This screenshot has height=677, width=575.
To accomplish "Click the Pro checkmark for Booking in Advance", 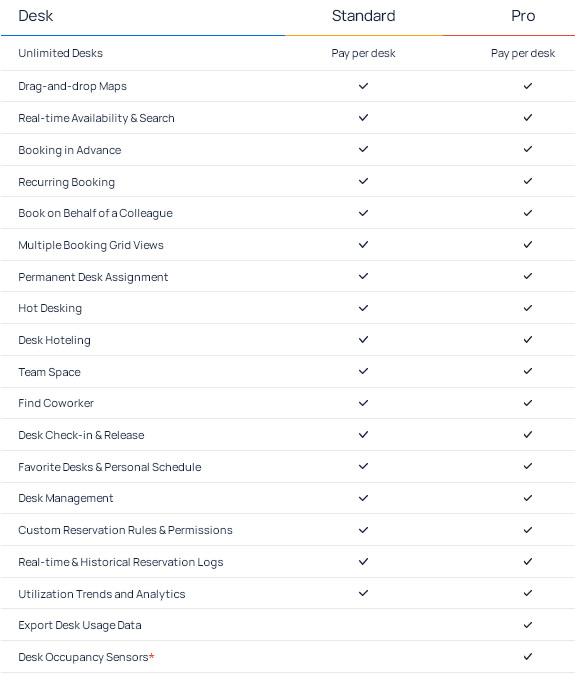I will 528,149.
